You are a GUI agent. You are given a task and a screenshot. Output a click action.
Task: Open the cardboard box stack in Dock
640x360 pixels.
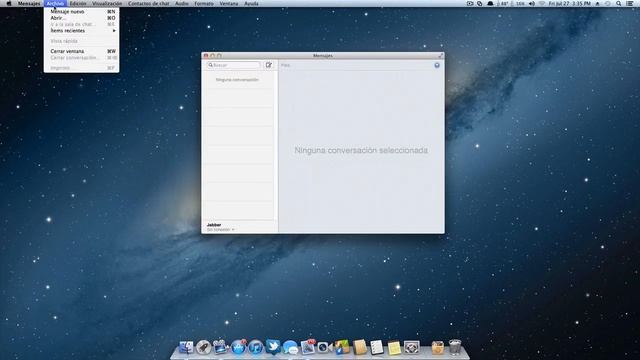tap(438, 347)
